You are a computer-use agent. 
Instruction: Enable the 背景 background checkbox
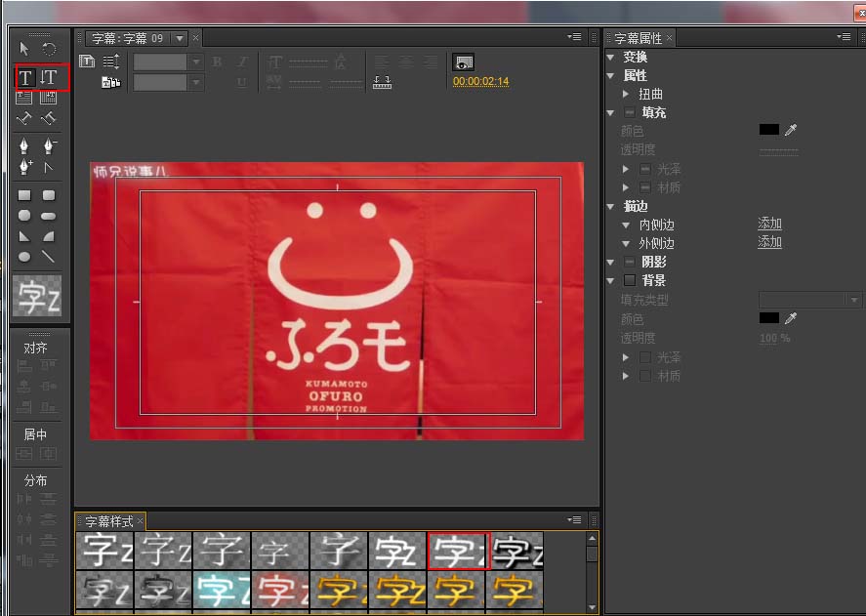[x=631, y=280]
